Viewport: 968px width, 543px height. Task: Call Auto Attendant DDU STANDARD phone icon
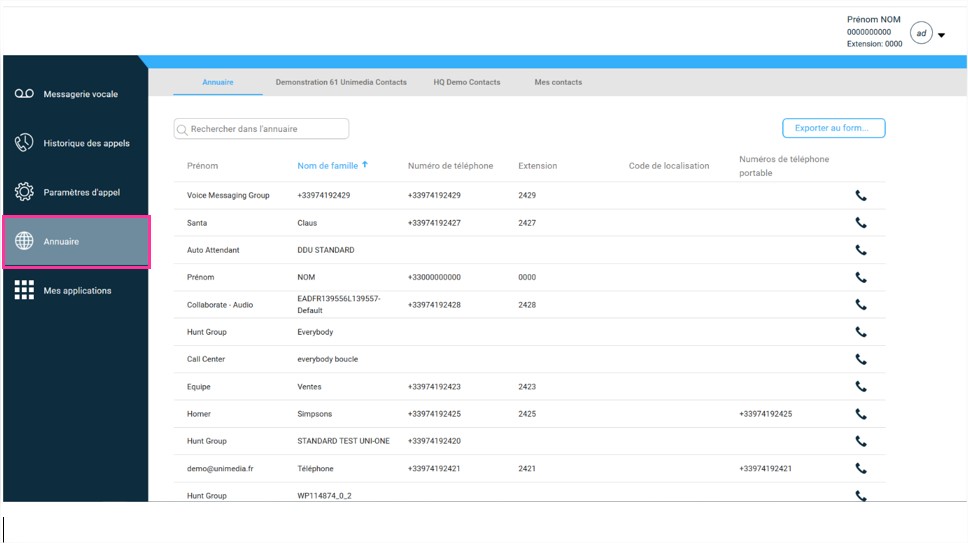861,250
